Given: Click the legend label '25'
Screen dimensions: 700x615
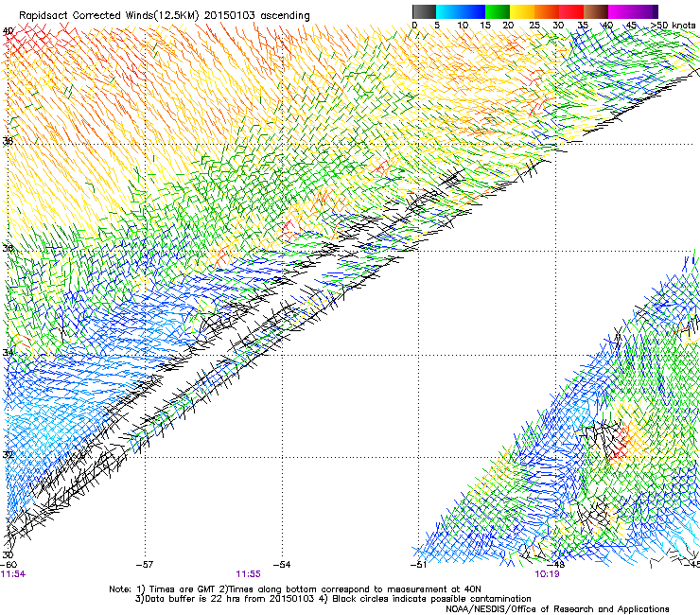Looking at the screenshot, I should (x=534, y=26).
